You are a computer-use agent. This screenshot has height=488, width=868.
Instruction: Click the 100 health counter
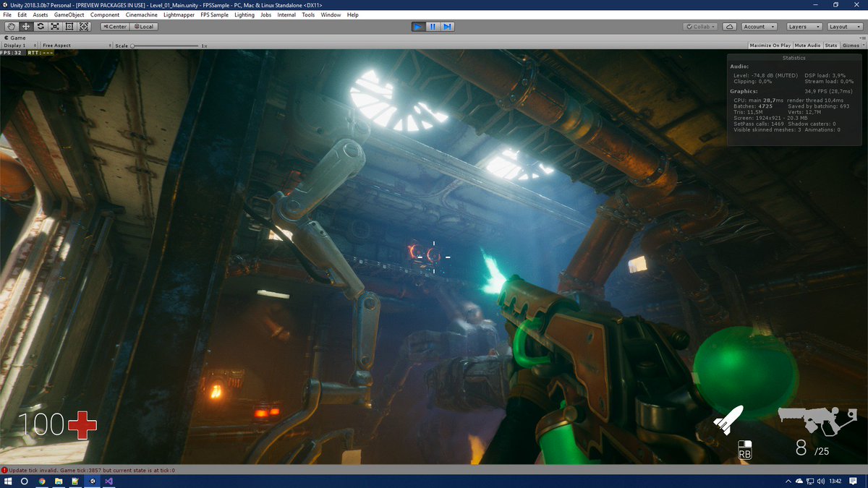tap(42, 425)
